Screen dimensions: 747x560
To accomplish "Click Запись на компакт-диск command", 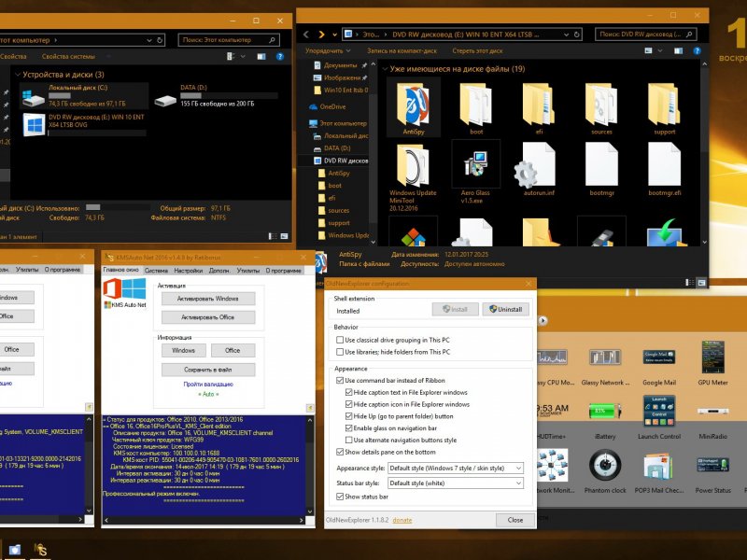I will tap(402, 51).
